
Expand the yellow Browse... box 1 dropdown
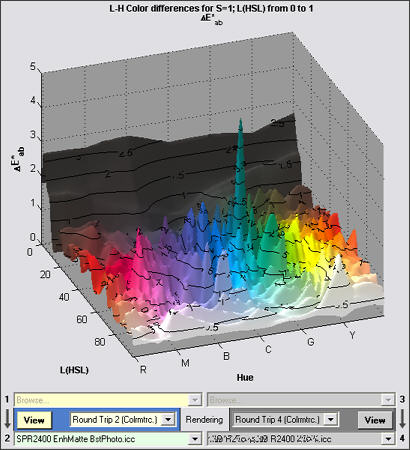pyautogui.click(x=195, y=399)
